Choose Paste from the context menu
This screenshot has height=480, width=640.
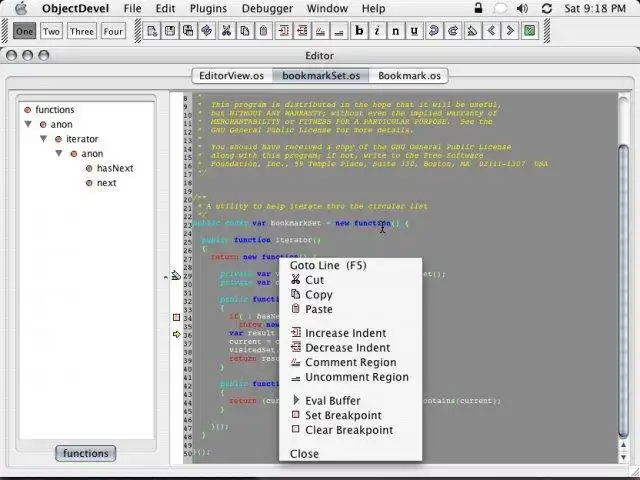pos(350,309)
